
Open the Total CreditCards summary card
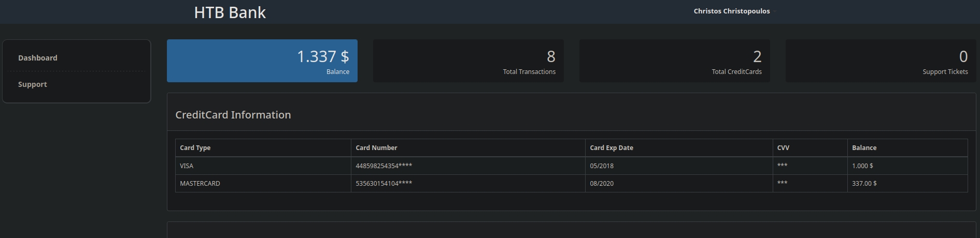click(674, 61)
